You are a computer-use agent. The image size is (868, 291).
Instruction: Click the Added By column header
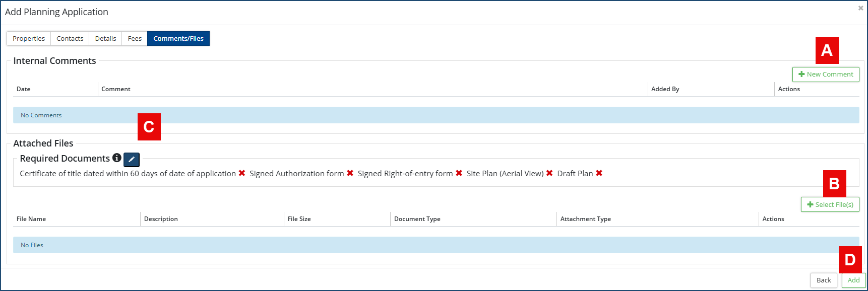pos(665,89)
